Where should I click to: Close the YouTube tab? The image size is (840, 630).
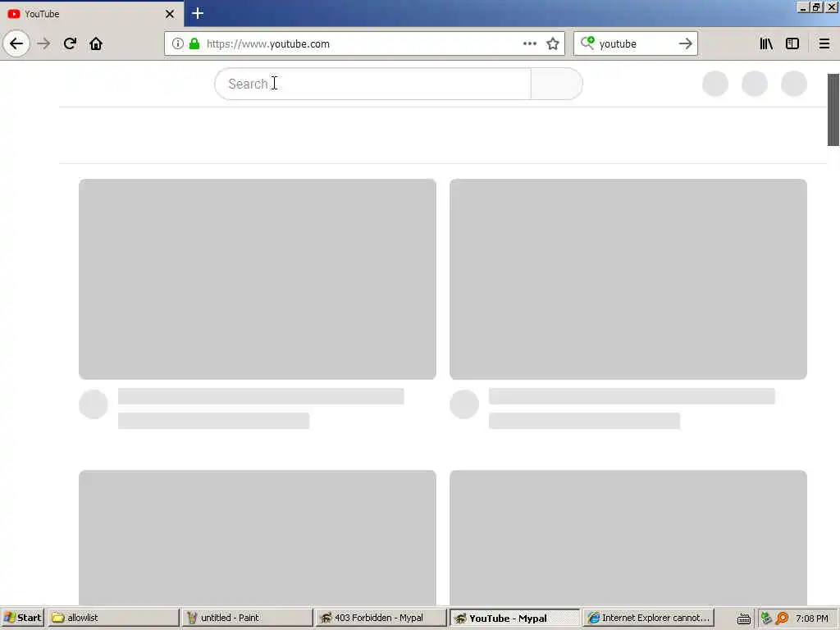point(170,14)
